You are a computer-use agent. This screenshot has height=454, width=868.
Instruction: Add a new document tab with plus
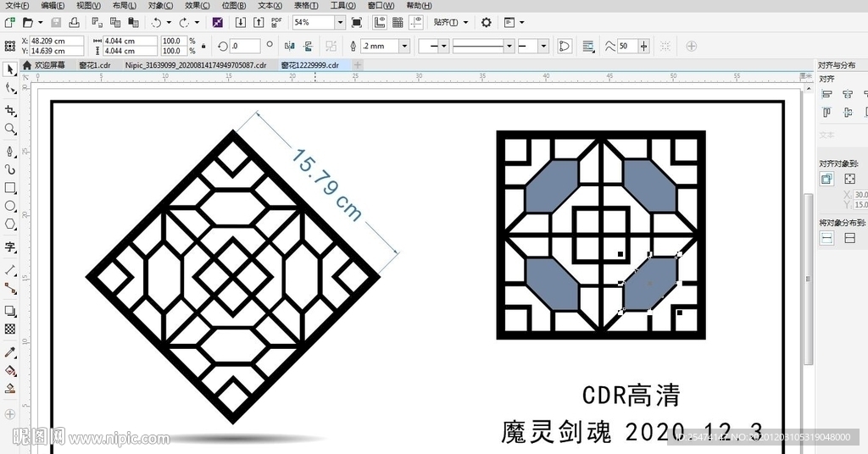[x=358, y=64]
